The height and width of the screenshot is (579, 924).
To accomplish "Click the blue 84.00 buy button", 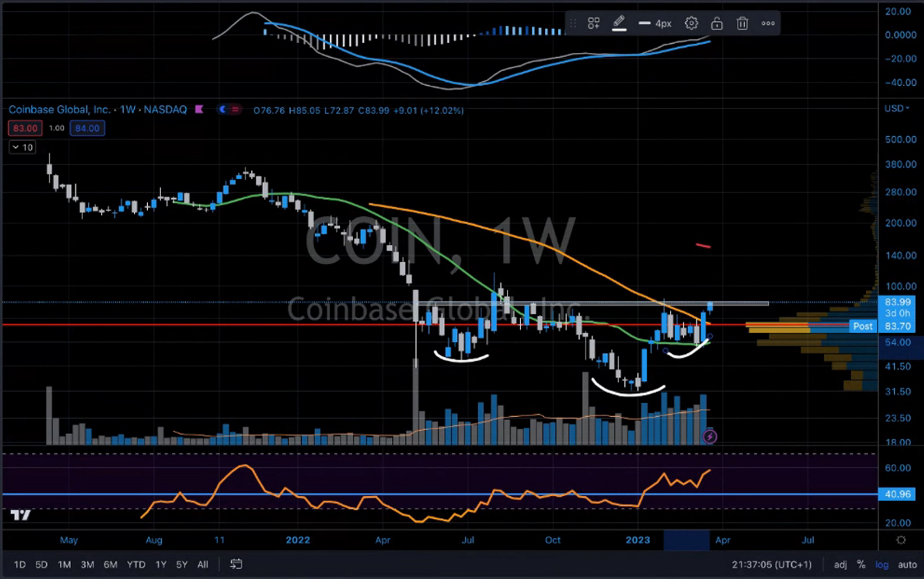I will (87, 129).
